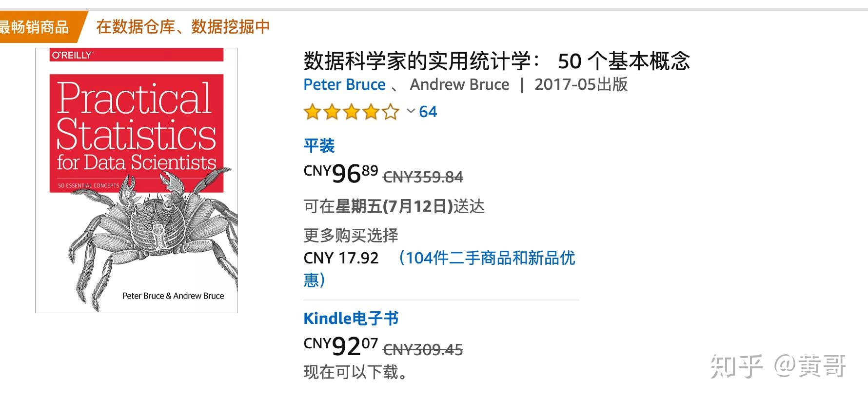Visit author Peter Bruce's page

[344, 84]
